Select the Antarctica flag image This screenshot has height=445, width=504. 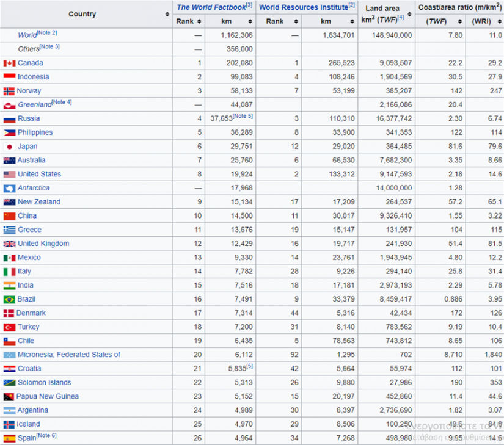point(9,188)
